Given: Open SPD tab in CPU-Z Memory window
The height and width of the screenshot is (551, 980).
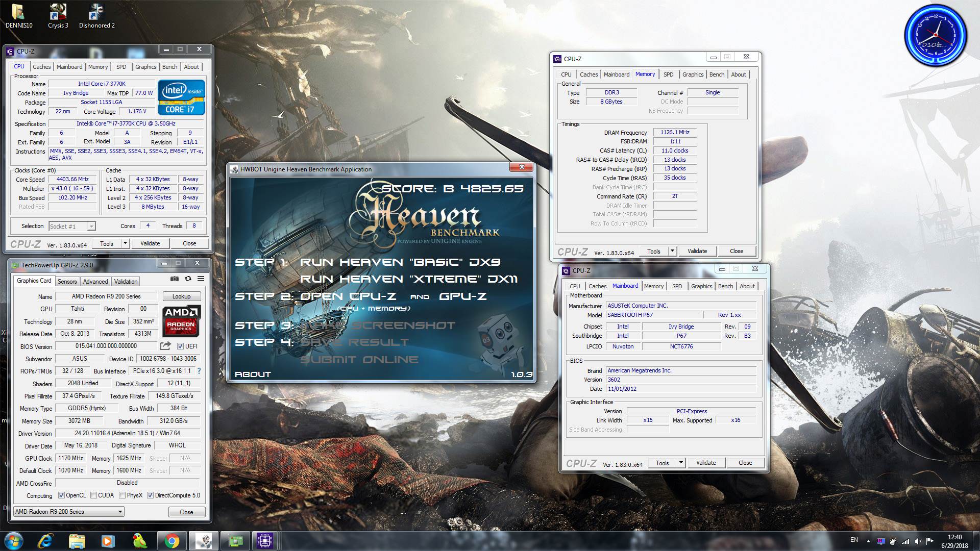Looking at the screenshot, I should [x=668, y=74].
